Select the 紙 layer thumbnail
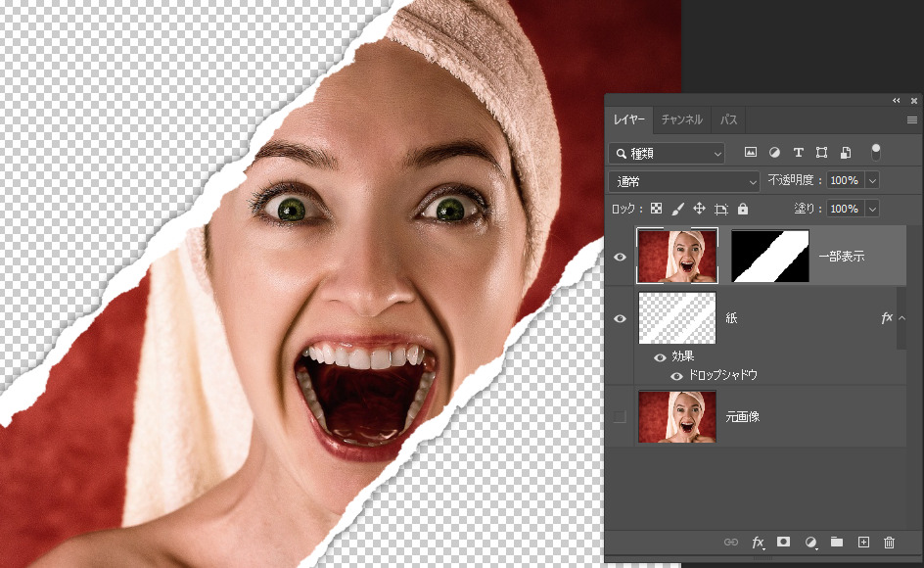This screenshot has height=568, width=924. pyautogui.click(x=677, y=318)
